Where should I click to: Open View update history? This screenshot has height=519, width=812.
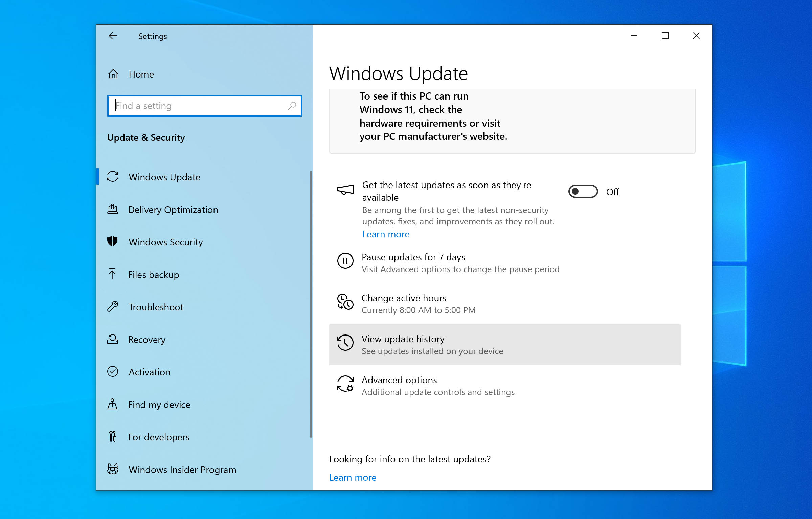coord(505,345)
